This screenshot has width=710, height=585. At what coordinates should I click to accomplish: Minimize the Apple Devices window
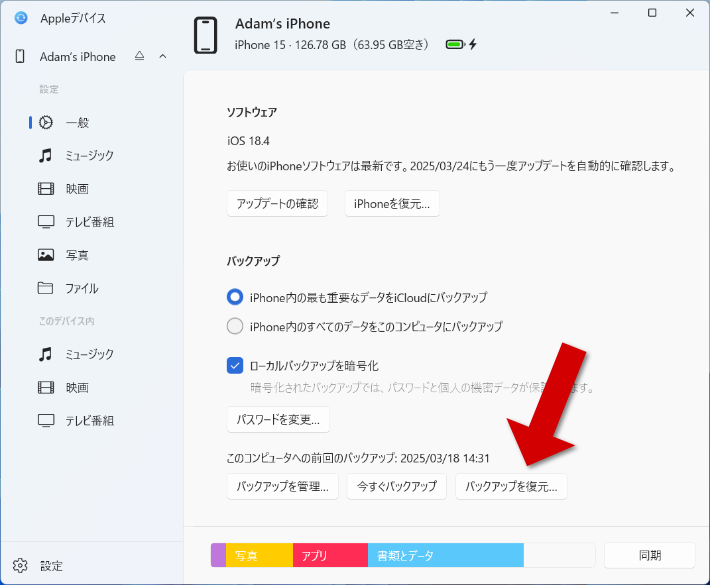point(614,13)
